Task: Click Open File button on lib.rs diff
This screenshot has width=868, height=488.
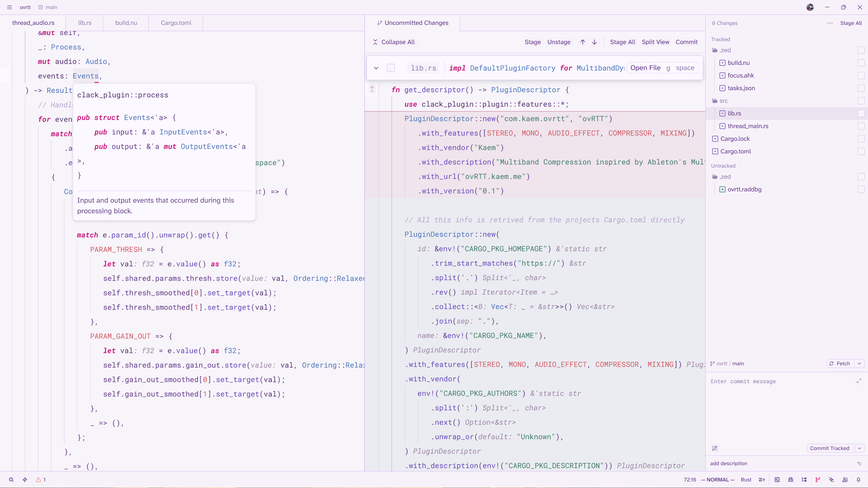Action: point(663,68)
